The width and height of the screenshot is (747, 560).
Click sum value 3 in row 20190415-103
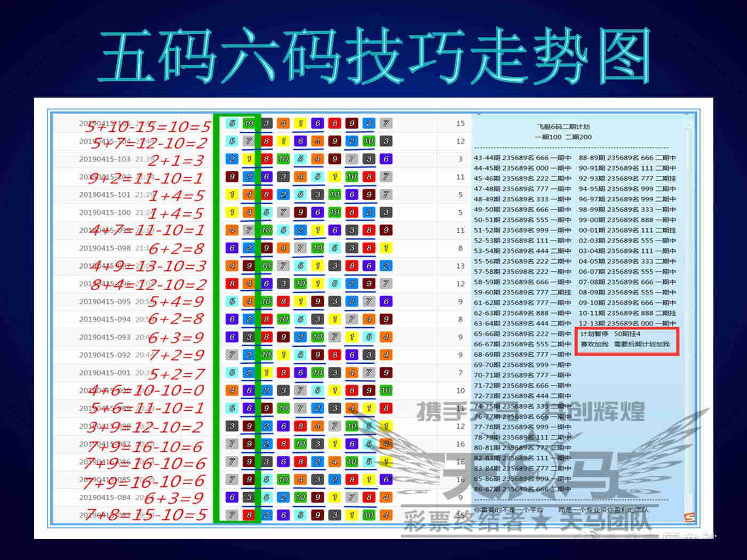click(x=460, y=159)
